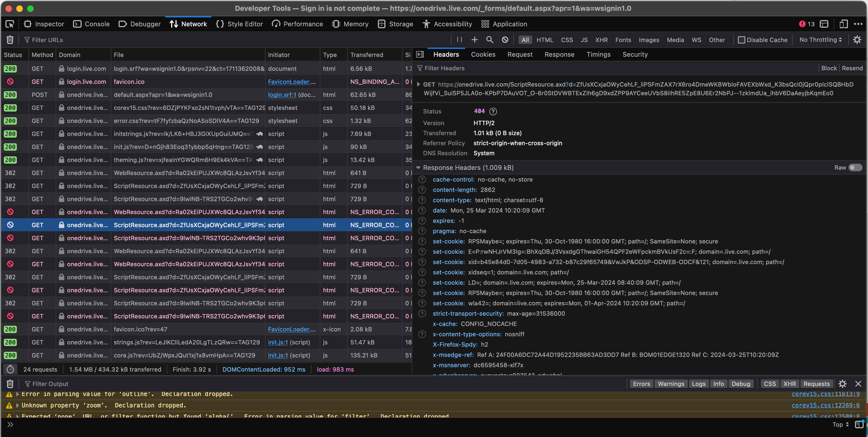The image size is (868, 437).
Task: Toggle the Requests console filter
Action: [816, 384]
